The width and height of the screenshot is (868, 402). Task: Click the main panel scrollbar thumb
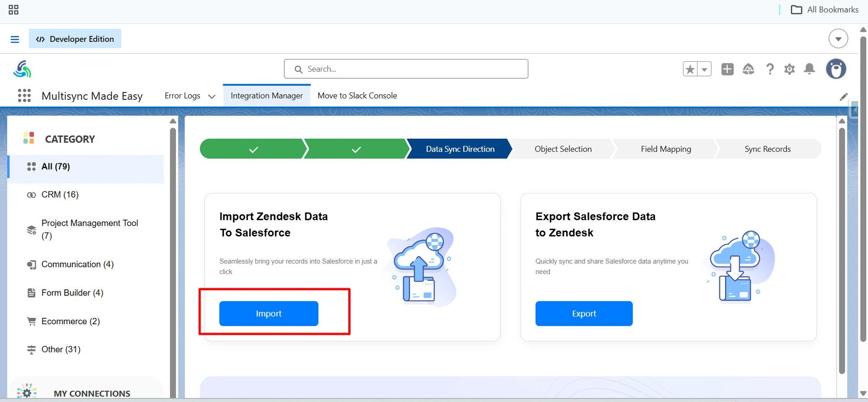click(842, 251)
